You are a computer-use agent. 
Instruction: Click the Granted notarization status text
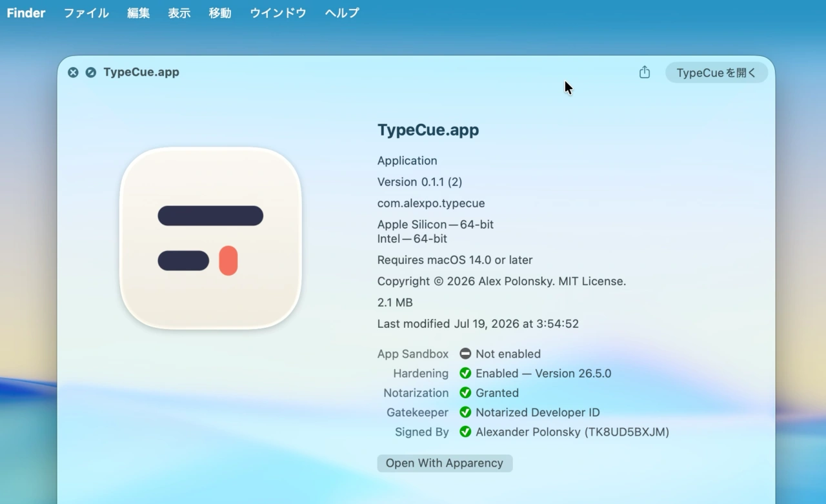point(497,393)
